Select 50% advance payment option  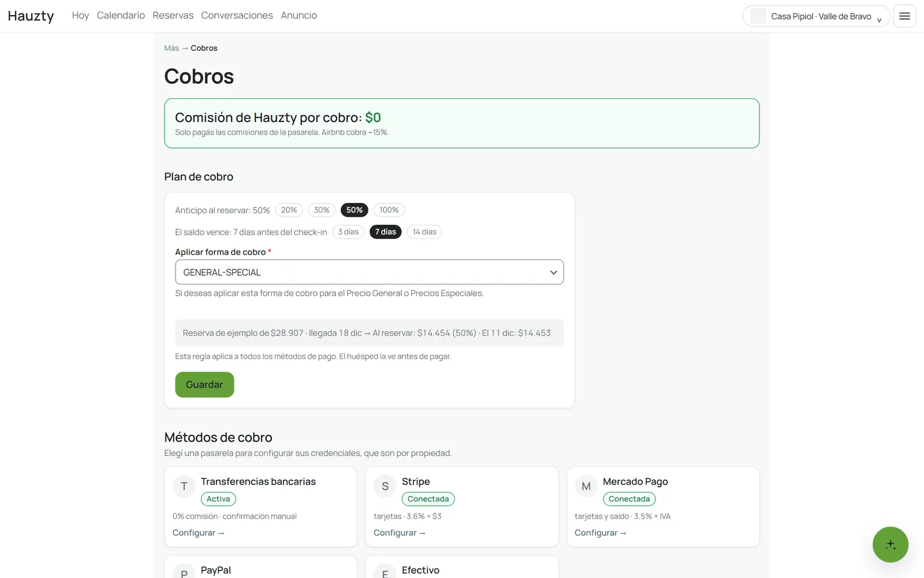355,210
